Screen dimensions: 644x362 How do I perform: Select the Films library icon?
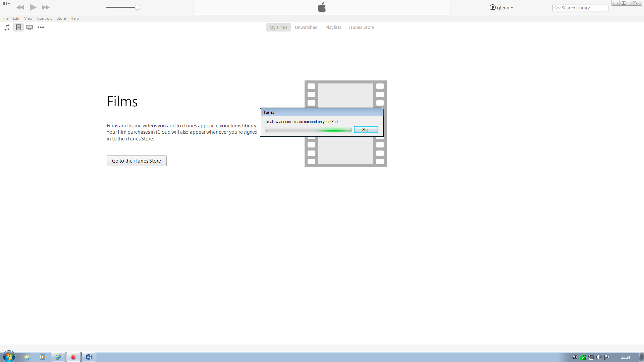[18, 27]
